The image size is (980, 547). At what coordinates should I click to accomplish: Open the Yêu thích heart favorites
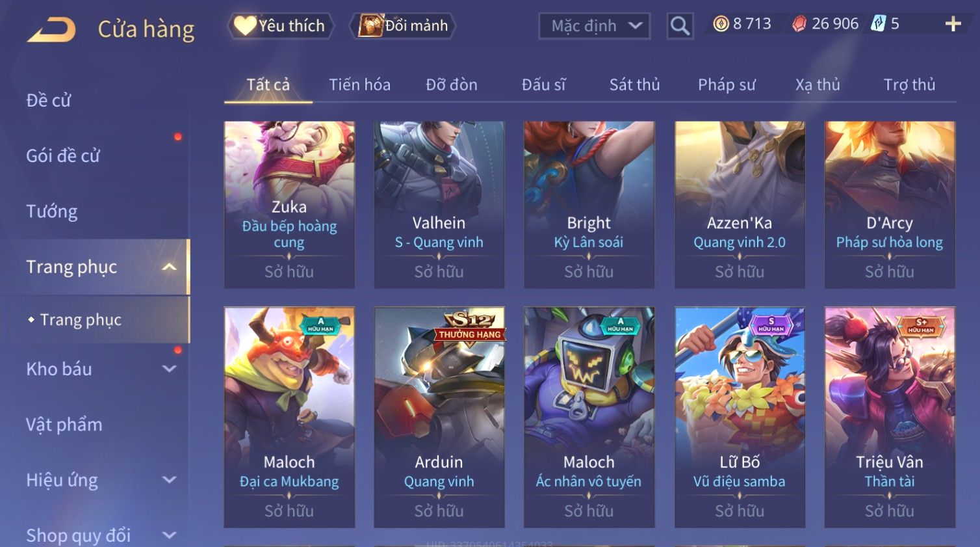click(280, 26)
